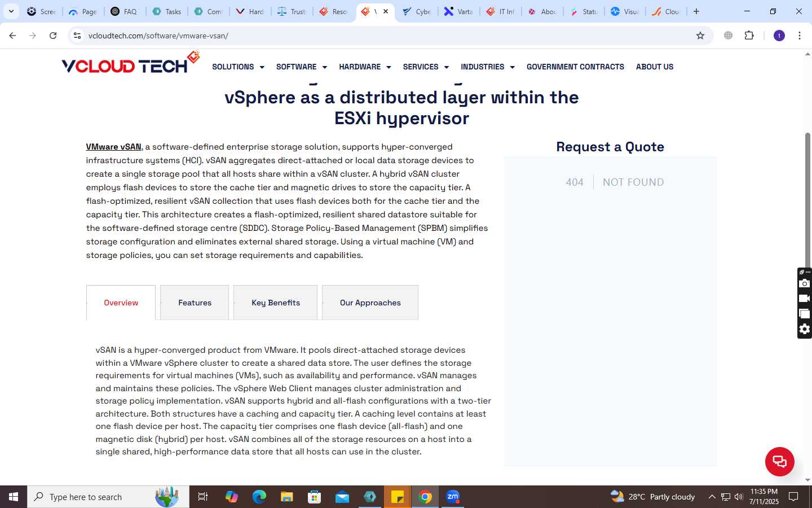
Task: Open File Explorer from taskbar
Action: [x=287, y=497]
